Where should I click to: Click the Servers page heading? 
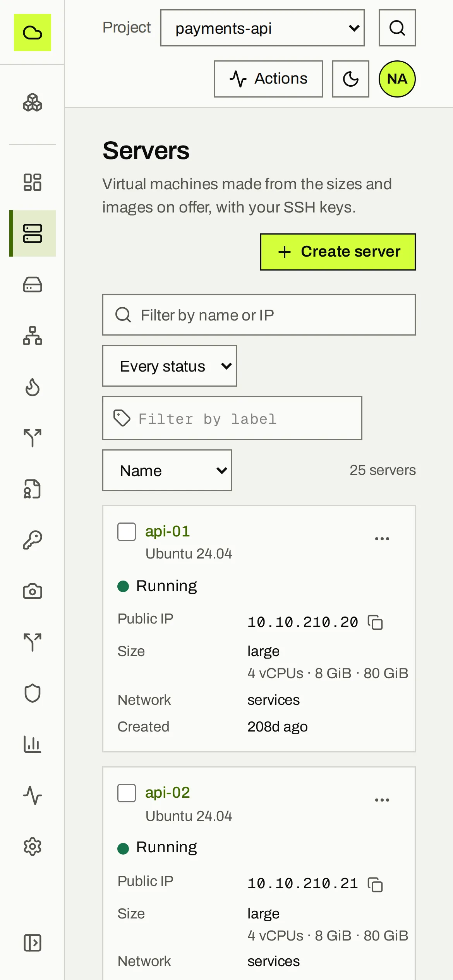(x=146, y=151)
